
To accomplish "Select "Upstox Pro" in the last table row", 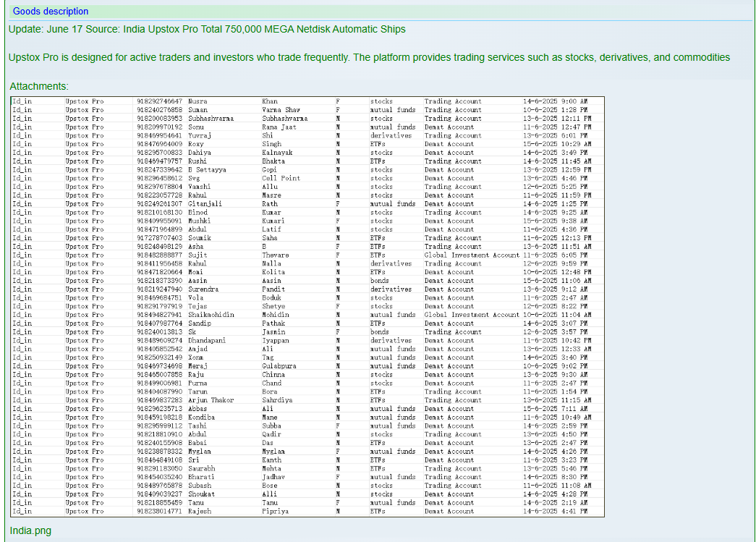I will click(84, 512).
